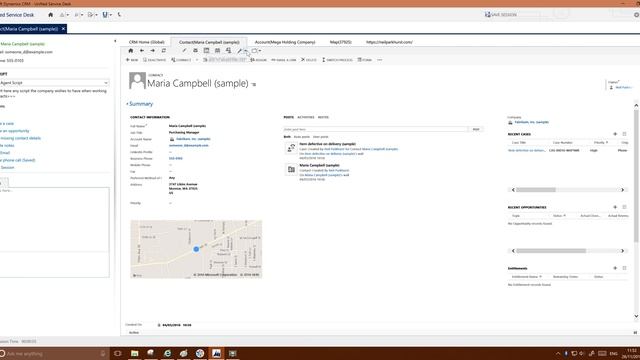Select the Notes tab in social pane
The image size is (640, 360).
click(323, 117)
